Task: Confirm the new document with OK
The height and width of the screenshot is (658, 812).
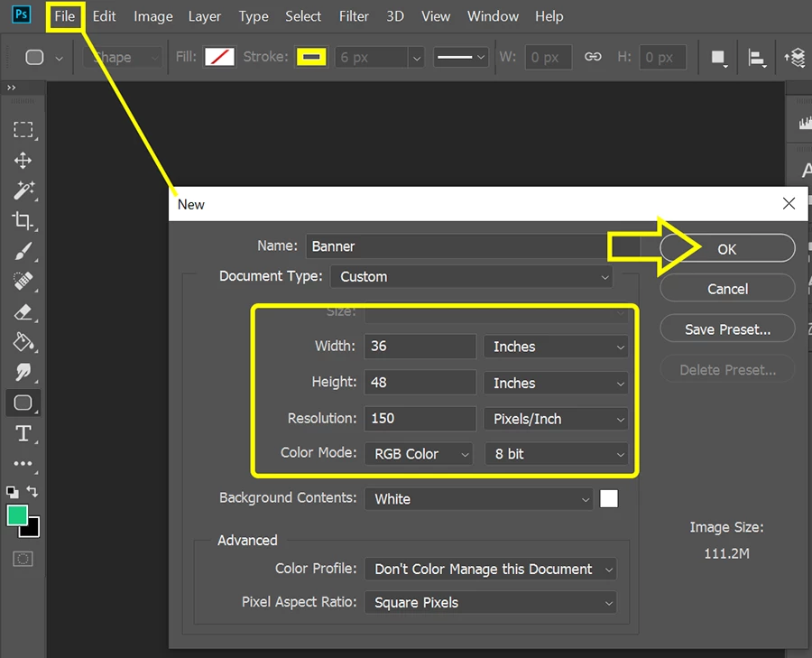Action: coord(727,249)
